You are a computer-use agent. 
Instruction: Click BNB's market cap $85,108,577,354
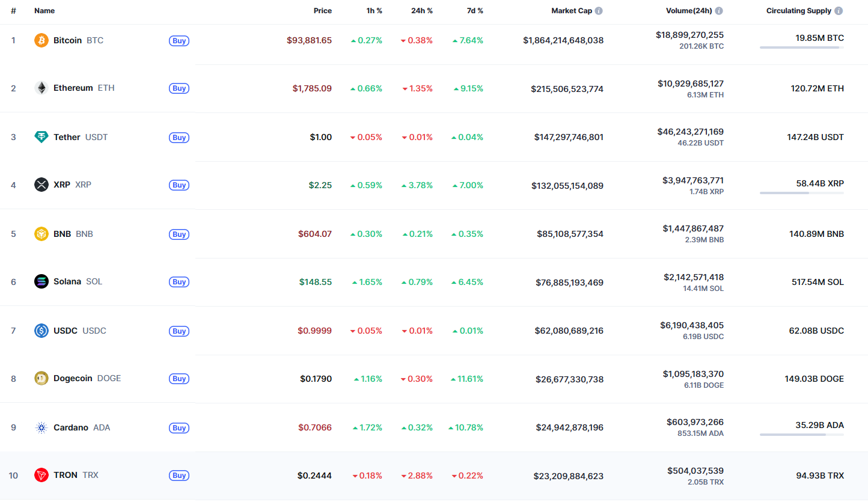point(570,234)
